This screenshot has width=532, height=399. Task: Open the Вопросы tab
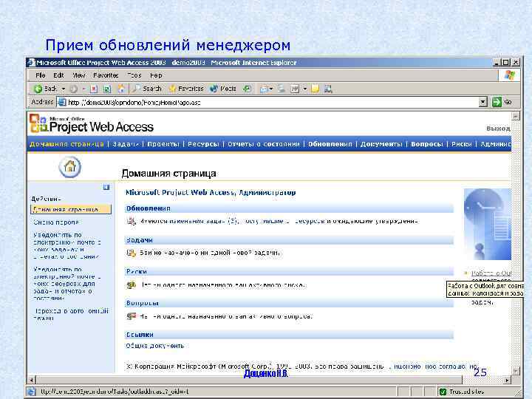[x=427, y=144]
